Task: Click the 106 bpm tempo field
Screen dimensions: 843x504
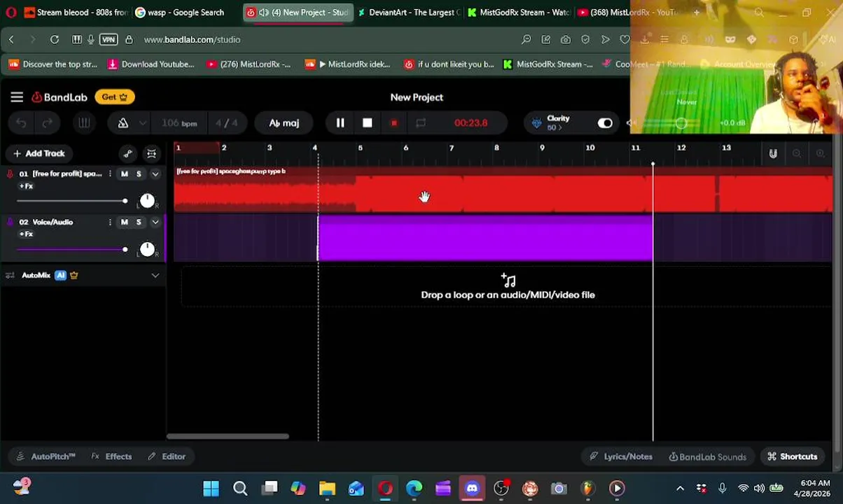Action: (179, 123)
